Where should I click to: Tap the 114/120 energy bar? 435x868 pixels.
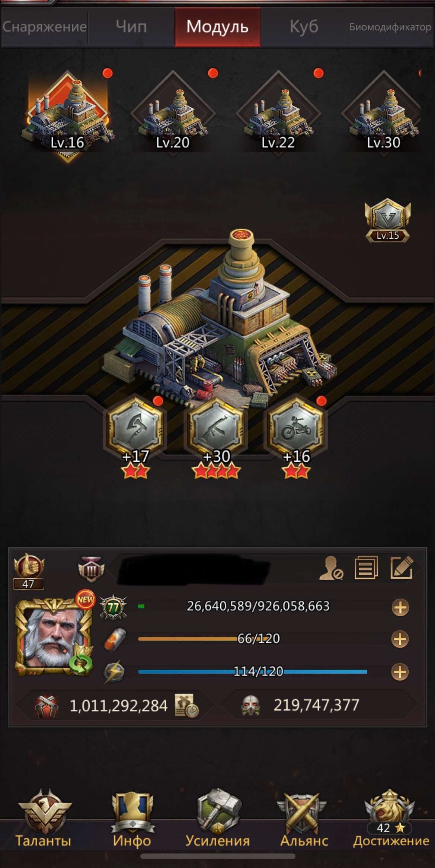253,671
